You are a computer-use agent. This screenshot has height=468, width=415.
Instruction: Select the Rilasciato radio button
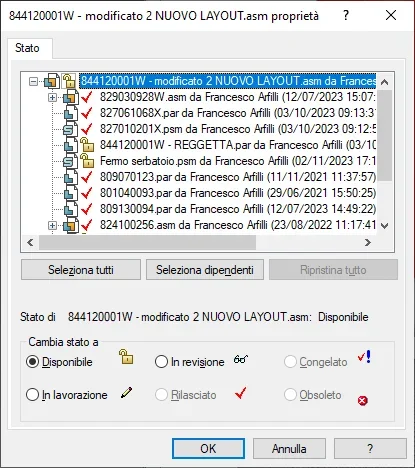click(x=161, y=395)
